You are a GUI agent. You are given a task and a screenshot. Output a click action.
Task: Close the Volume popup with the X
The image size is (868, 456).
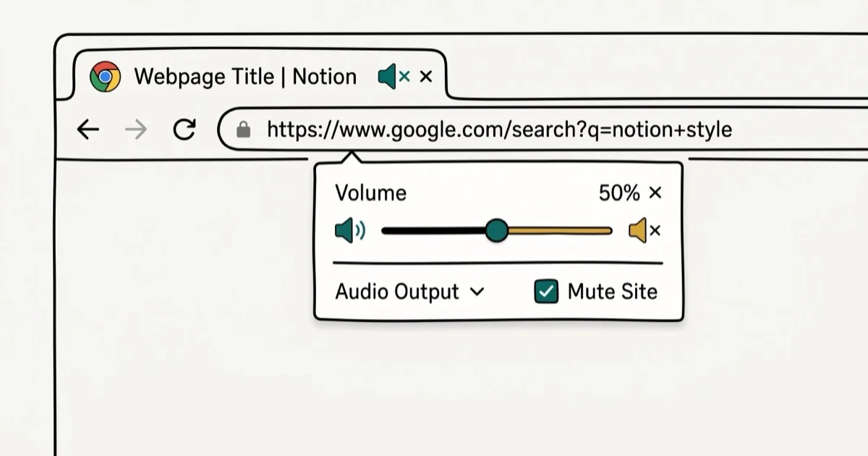point(655,193)
